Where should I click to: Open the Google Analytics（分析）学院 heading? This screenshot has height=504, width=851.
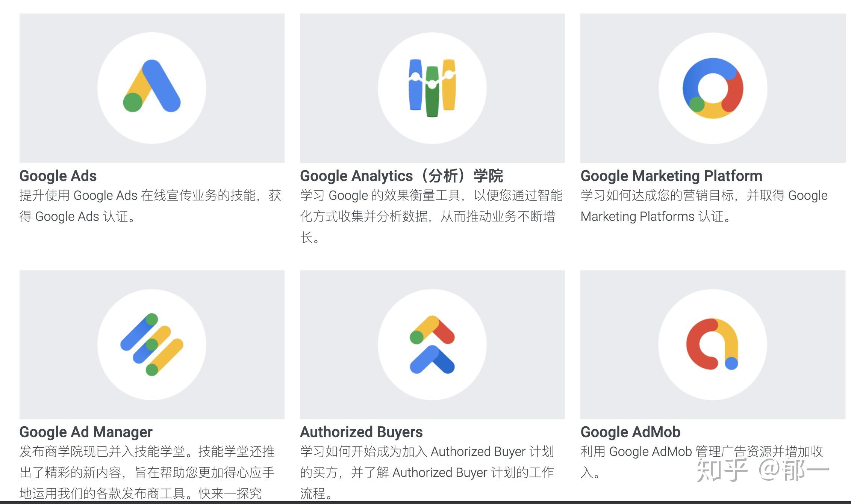coord(401,176)
